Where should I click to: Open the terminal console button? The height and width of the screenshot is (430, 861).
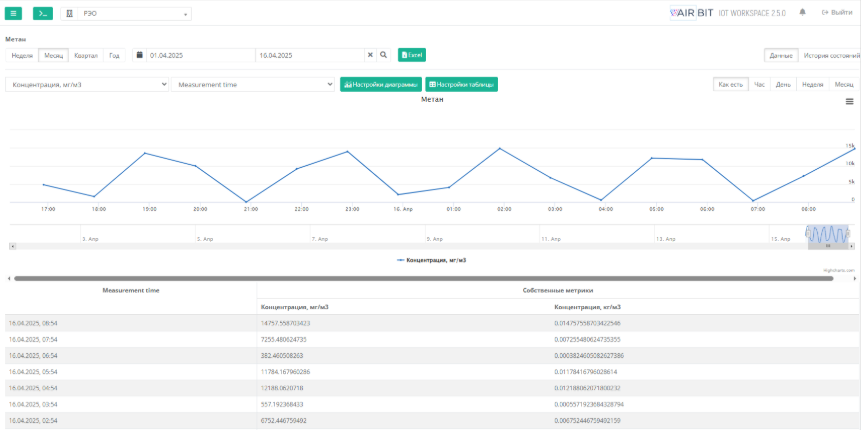click(42, 14)
